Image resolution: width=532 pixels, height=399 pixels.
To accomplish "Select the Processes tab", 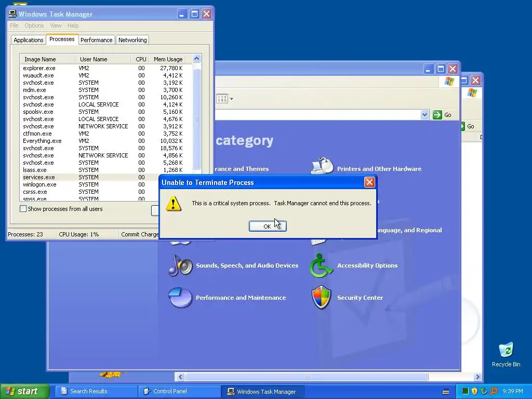I will (x=62, y=39).
